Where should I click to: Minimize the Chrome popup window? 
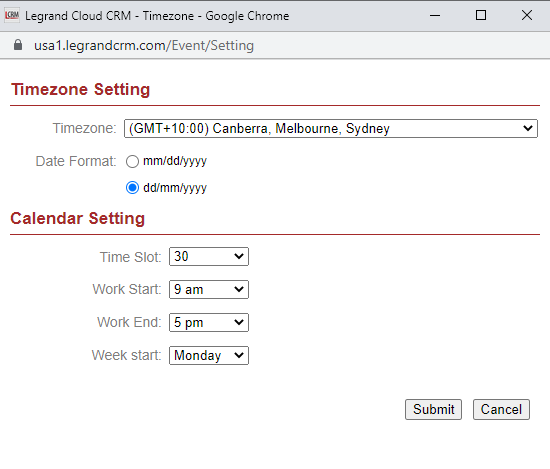(435, 15)
